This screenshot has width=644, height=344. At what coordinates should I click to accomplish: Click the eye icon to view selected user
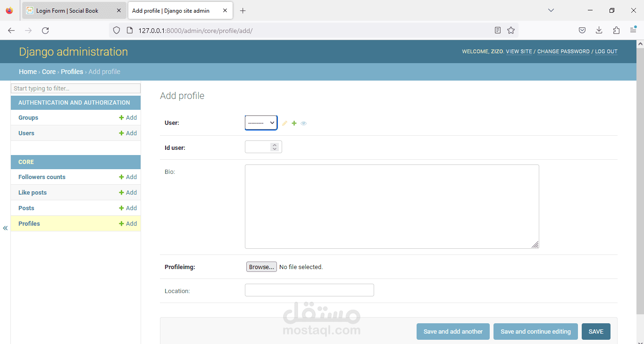click(303, 123)
